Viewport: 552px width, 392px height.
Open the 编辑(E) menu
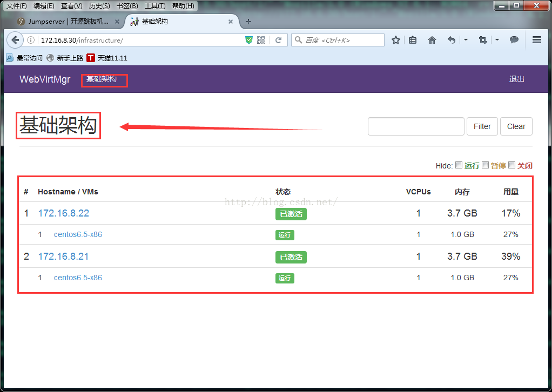pyautogui.click(x=44, y=5)
